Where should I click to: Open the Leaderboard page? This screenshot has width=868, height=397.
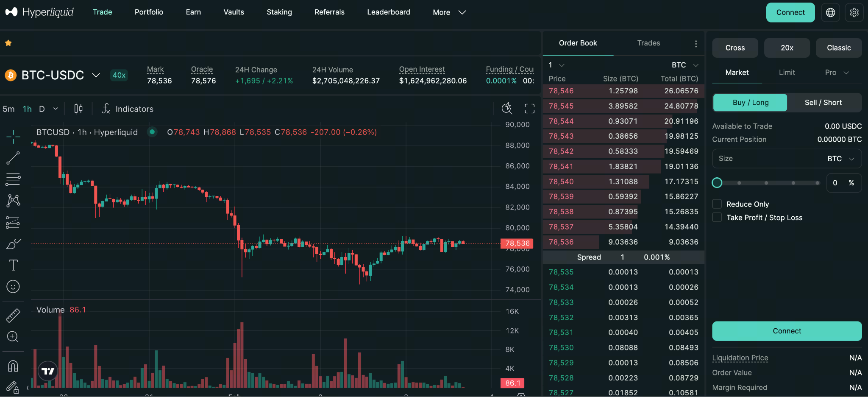pos(389,12)
